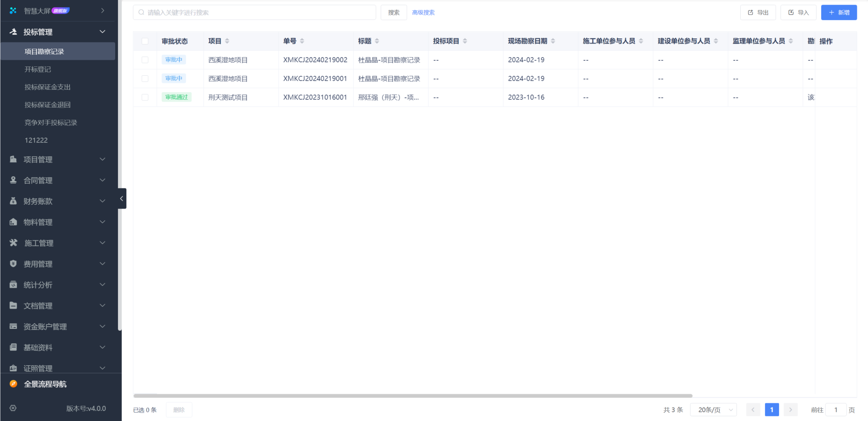Open the 高级搜索 link

pyautogui.click(x=423, y=13)
